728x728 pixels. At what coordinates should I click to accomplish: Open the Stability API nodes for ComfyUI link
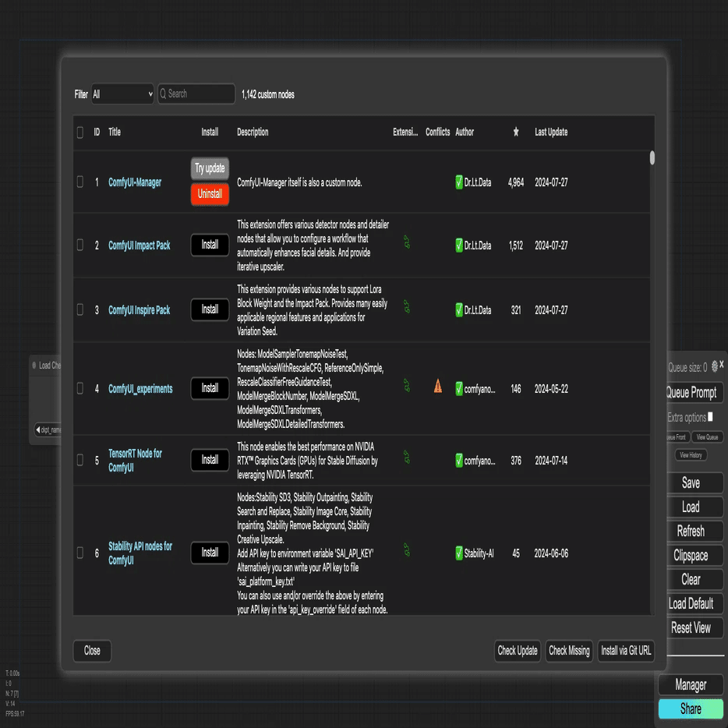[140, 553]
